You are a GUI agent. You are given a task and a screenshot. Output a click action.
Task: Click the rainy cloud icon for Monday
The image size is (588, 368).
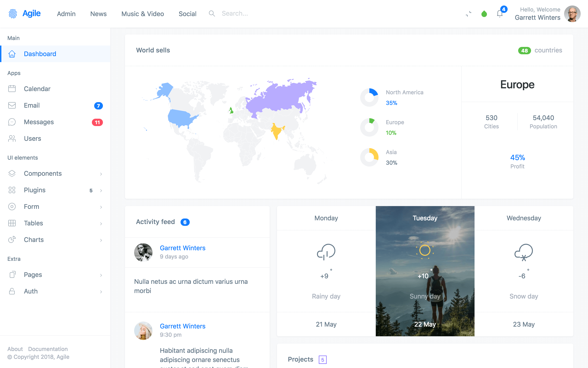[x=326, y=252]
